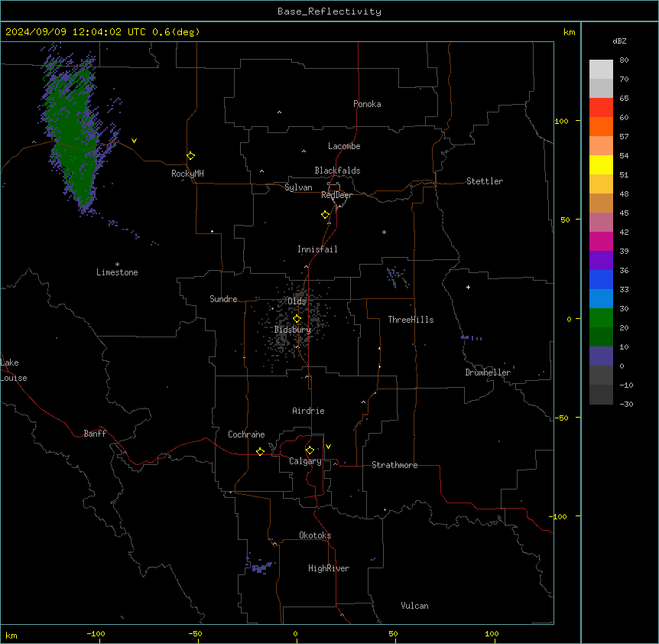Screen dimensions: 659x644
Task: Click the yellow diamond marker beside RockyMH
Action: pos(190,156)
